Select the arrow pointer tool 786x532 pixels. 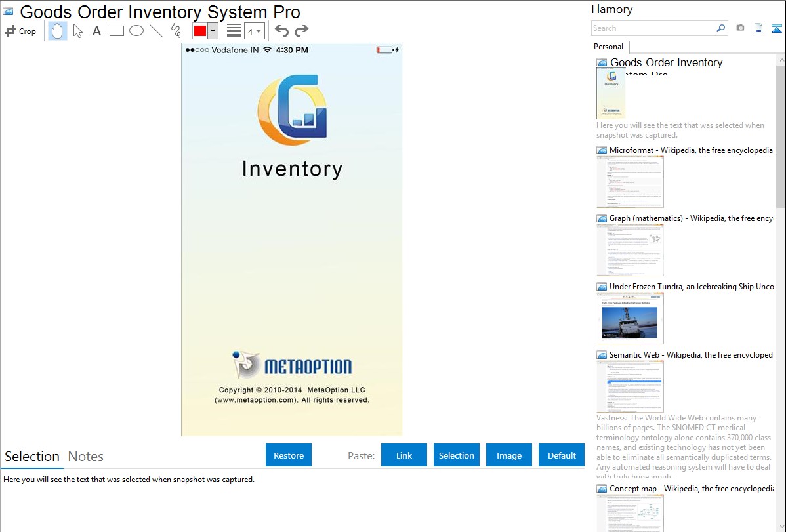(77, 31)
